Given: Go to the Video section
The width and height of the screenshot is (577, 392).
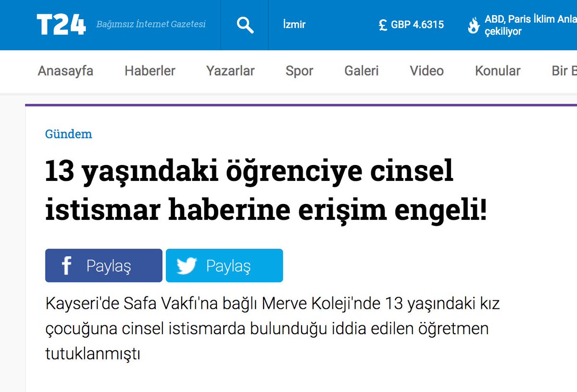Looking at the screenshot, I should pos(426,71).
